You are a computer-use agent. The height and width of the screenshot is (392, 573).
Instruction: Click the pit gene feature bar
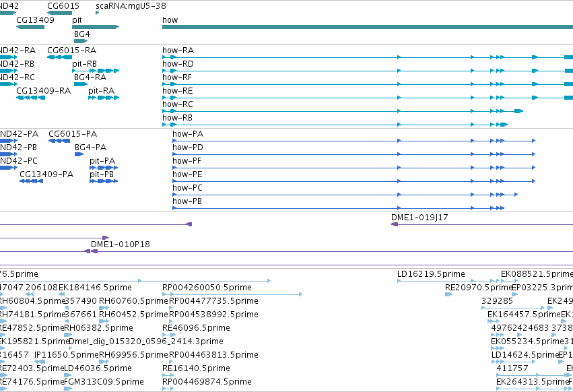(x=96, y=27)
